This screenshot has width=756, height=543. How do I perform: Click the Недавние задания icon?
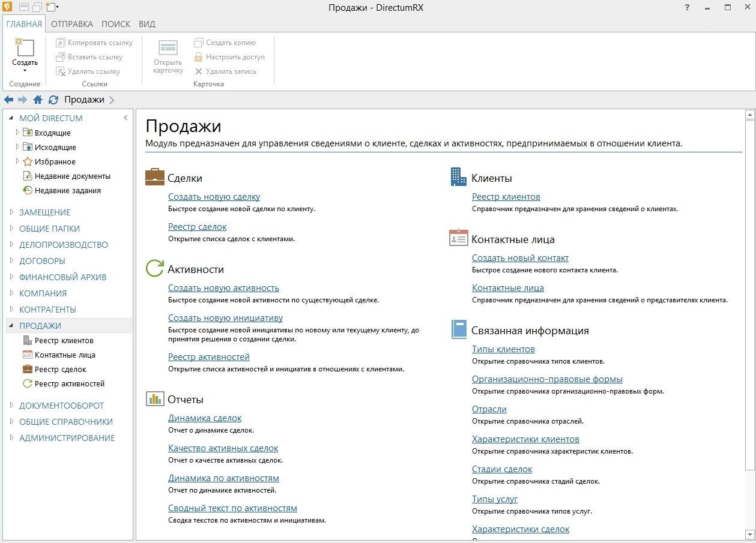28,190
